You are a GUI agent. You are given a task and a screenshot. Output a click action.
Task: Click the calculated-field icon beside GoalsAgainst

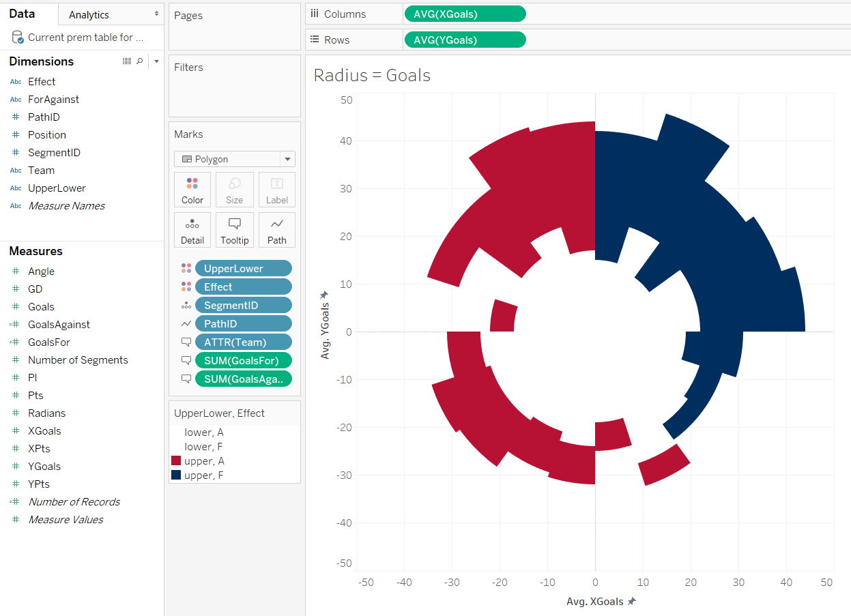point(15,324)
